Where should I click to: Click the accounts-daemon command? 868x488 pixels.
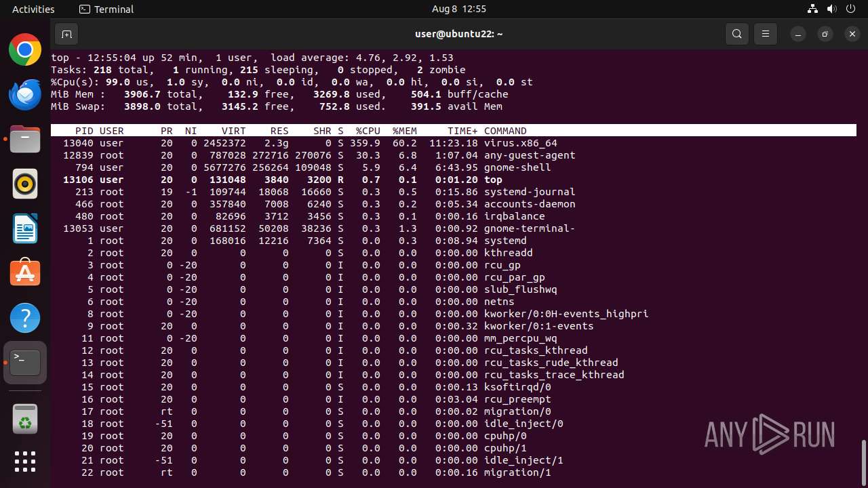530,204
